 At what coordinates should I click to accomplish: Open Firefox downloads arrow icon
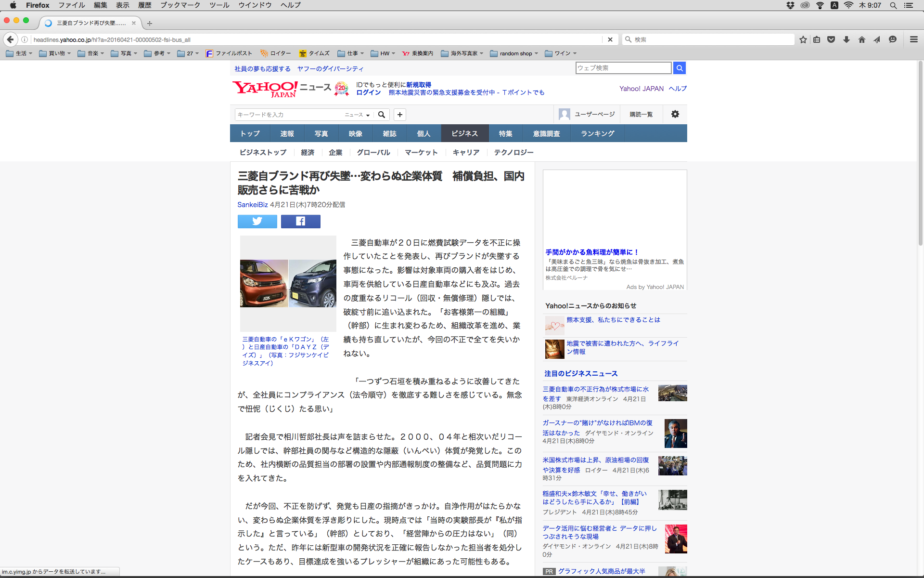(x=847, y=39)
